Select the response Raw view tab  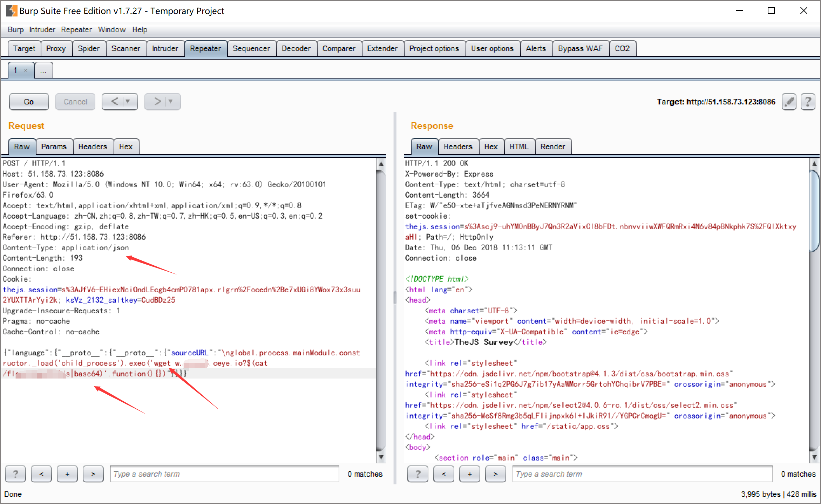tap(424, 147)
